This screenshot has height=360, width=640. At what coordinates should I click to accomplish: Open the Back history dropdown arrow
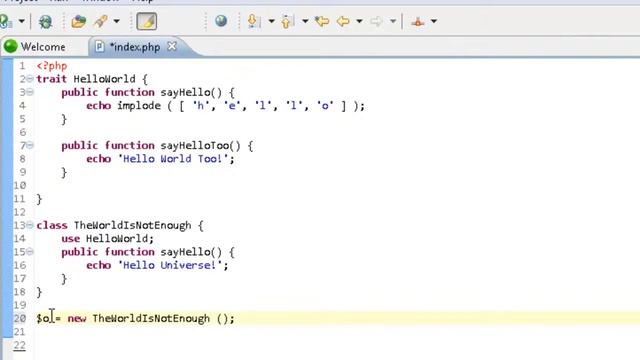tap(359, 21)
